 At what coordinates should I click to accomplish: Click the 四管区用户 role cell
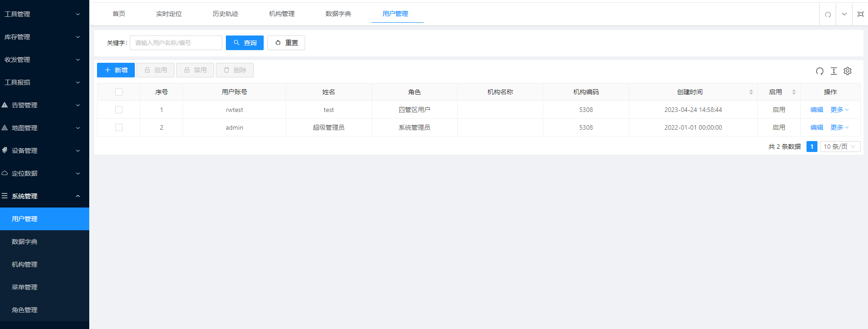[x=414, y=110]
